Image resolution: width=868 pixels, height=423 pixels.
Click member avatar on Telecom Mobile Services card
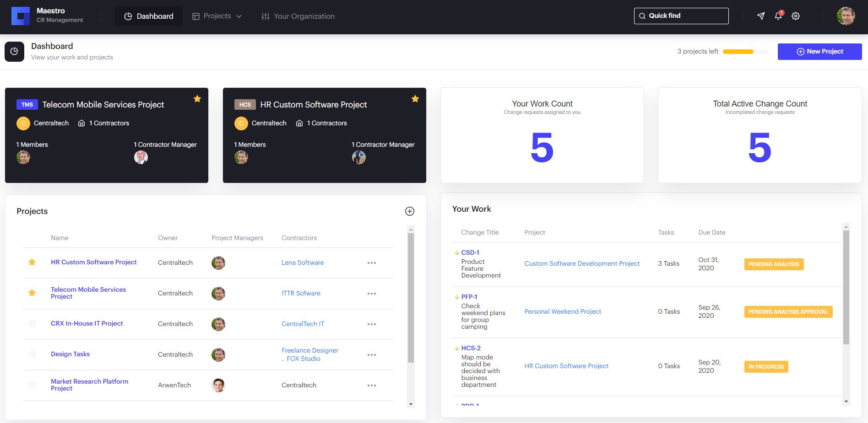click(x=23, y=157)
